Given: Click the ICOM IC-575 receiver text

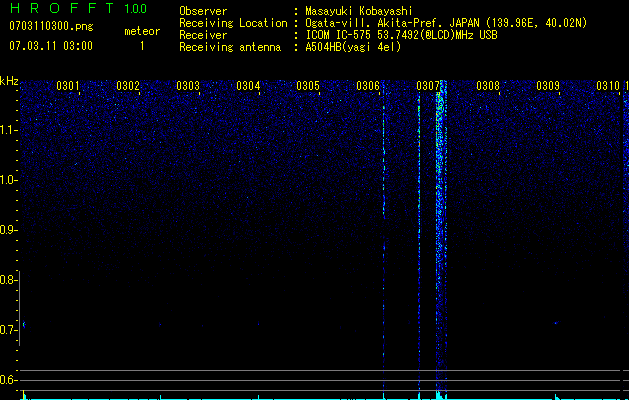Looking at the screenshot, I should point(401,35).
